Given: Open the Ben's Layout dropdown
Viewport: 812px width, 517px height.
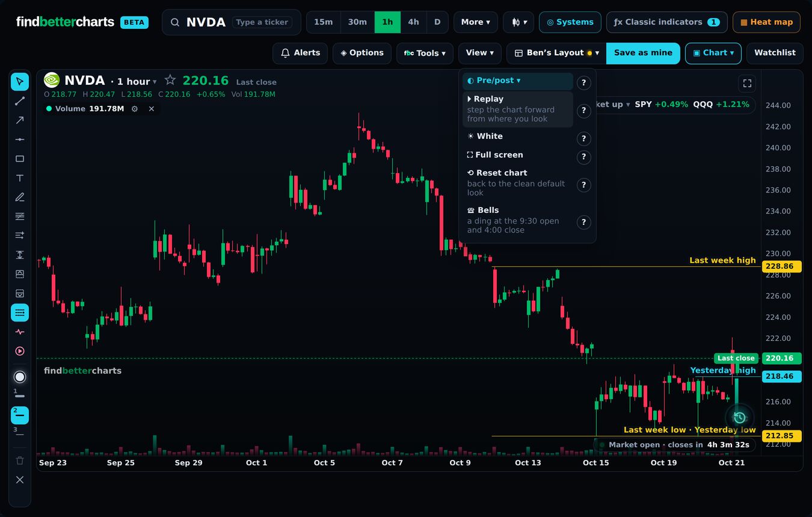Looking at the screenshot, I should pyautogui.click(x=556, y=53).
